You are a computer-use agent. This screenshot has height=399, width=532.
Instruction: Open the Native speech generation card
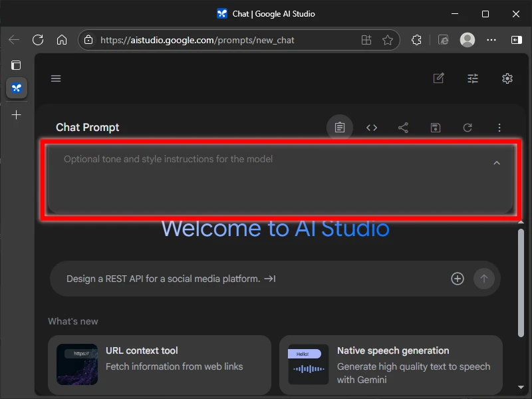coord(391,364)
